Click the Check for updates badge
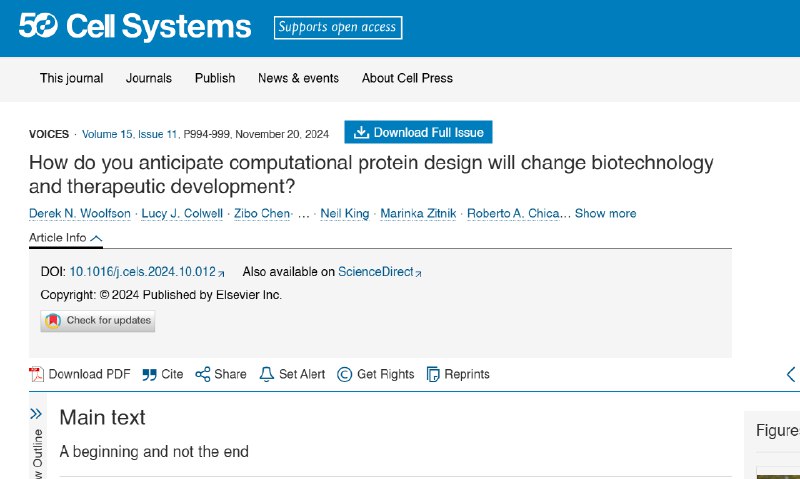The image size is (800, 479). pos(97,321)
